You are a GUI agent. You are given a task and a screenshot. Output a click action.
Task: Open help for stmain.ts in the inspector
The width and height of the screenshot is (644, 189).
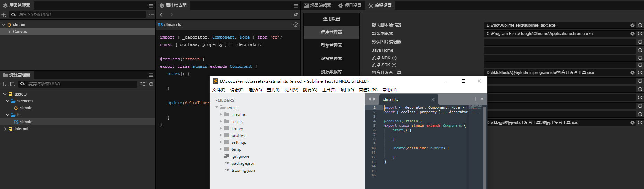pyautogui.click(x=296, y=25)
